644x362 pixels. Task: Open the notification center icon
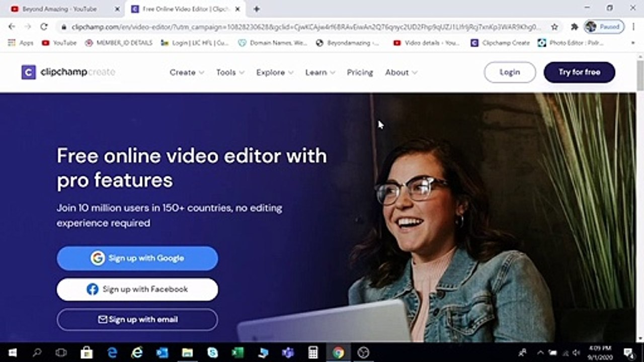[x=629, y=352]
